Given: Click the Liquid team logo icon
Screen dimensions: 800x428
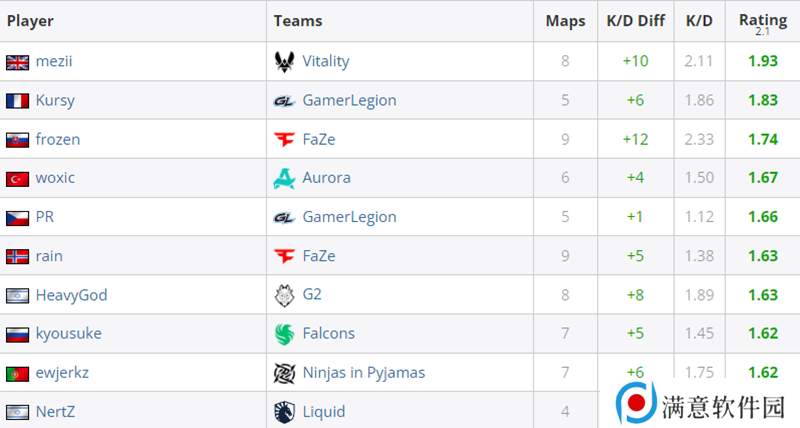Looking at the screenshot, I should point(284,411).
